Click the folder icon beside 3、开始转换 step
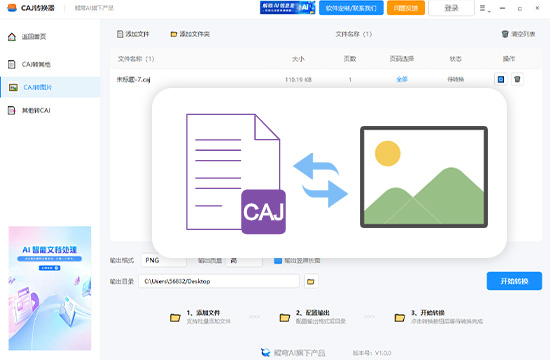The image size is (550, 360). click(x=400, y=318)
